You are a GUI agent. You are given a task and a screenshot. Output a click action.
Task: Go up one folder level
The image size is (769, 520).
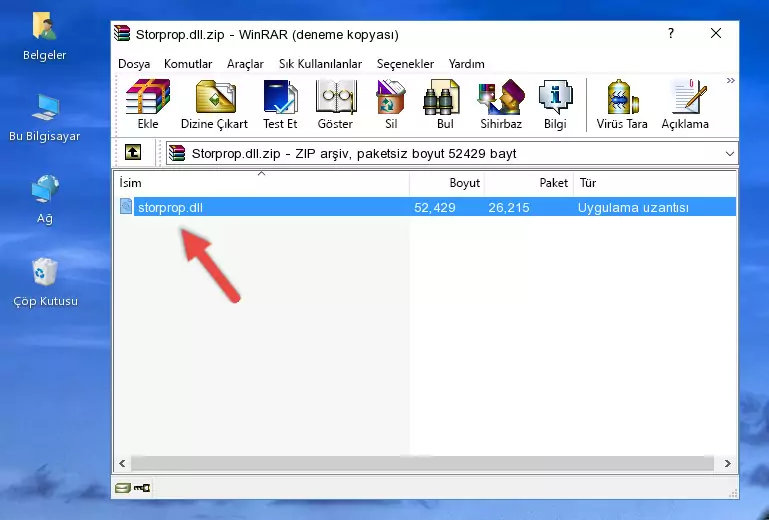tap(133, 153)
